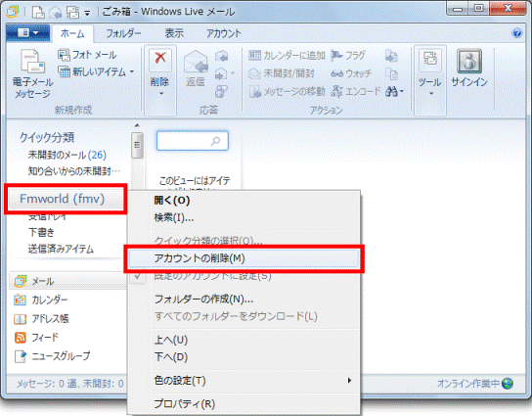Click the magnifier icon in search box
The height and width of the screenshot is (416, 532).
216,141
